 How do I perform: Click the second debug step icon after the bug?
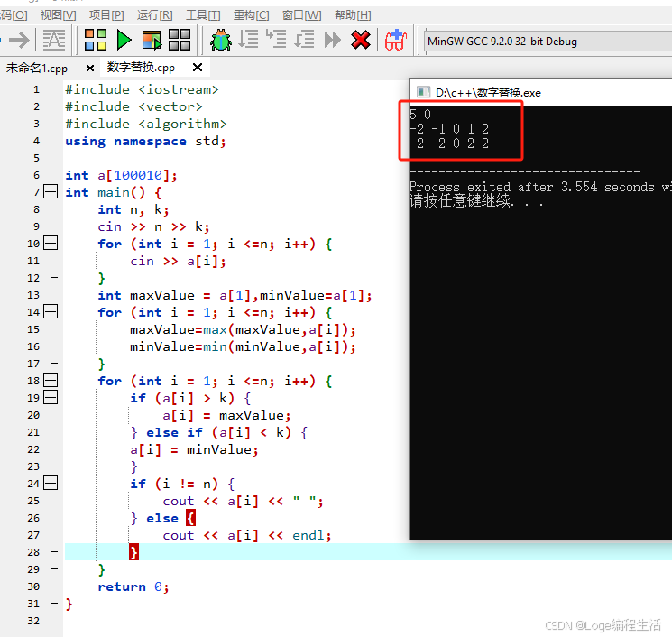(276, 39)
